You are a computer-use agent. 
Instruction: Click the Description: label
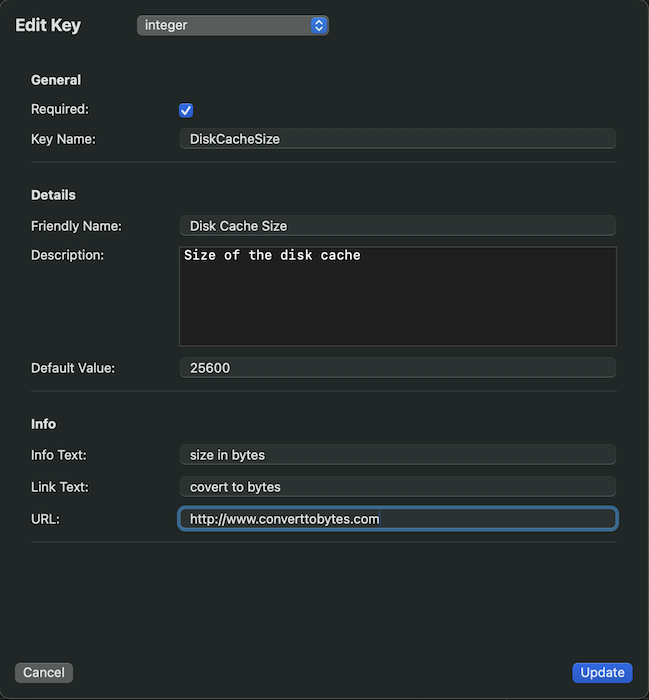tap(67, 255)
